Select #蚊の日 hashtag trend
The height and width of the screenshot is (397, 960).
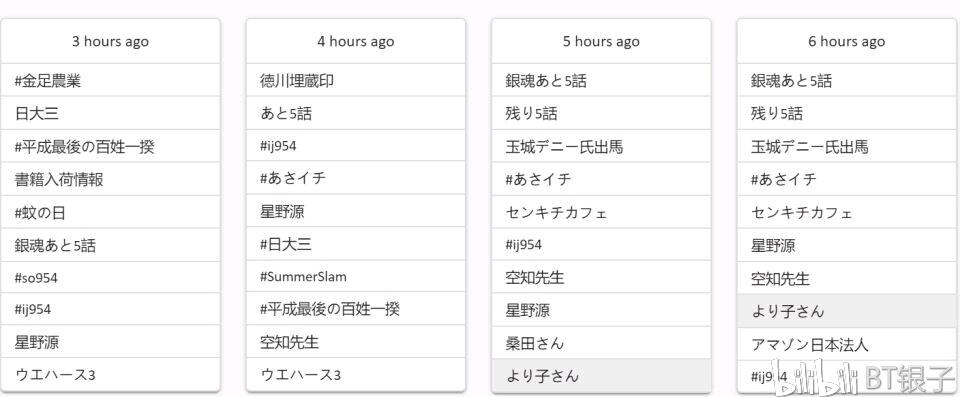110,212
